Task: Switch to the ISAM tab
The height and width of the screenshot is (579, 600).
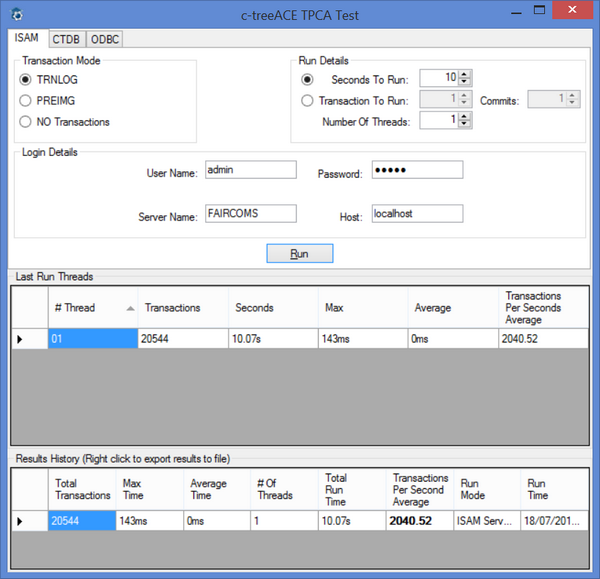Action: [27, 38]
